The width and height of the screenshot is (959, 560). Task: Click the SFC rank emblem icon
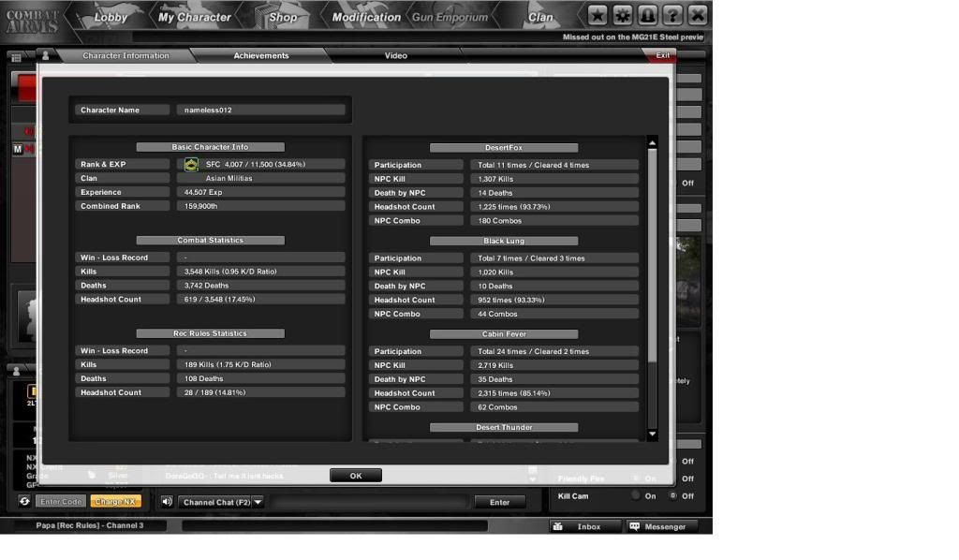point(191,165)
